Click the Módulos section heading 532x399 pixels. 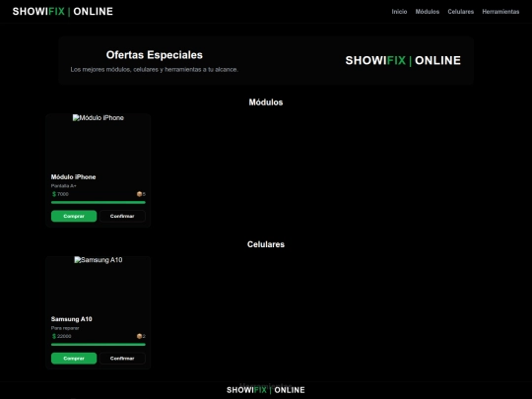pos(266,102)
